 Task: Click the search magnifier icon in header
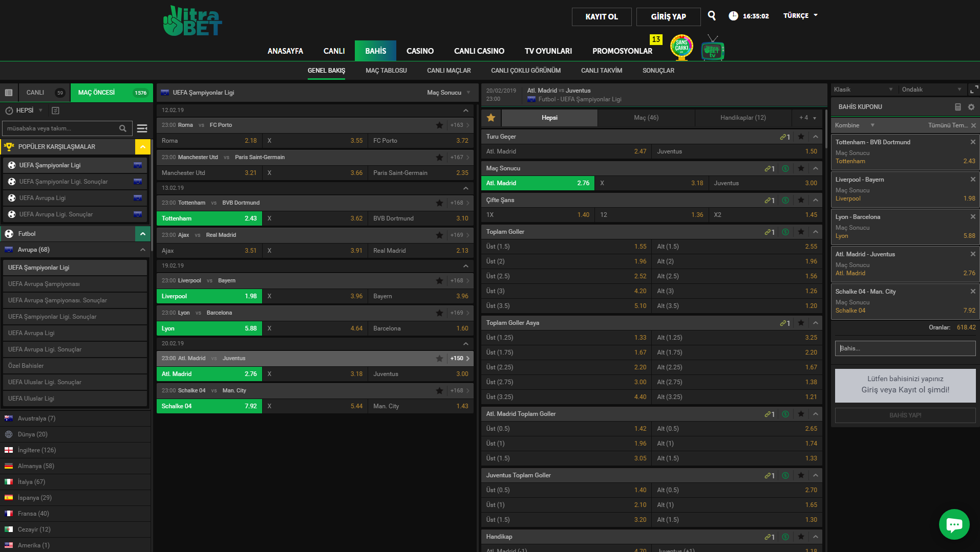712,16
